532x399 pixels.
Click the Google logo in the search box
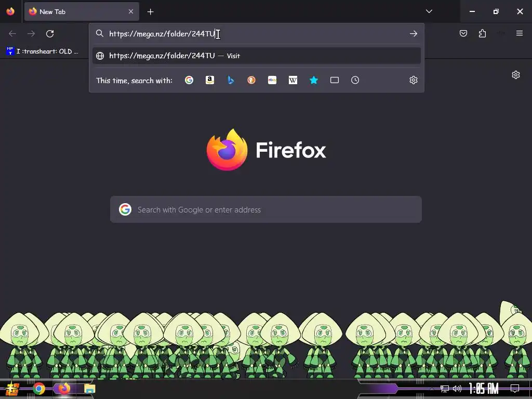coord(125,209)
